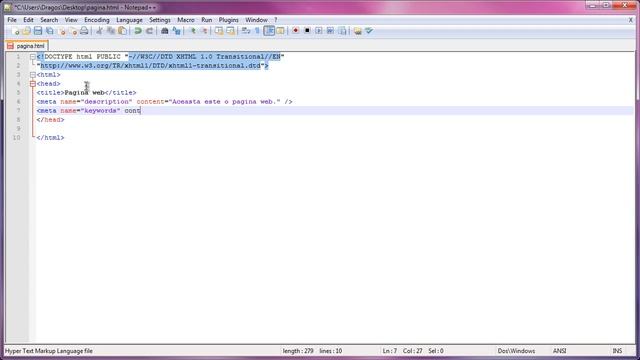Viewport: 640px width, 360px height.
Task: Toggle synchronized vertical scrolling icon
Action: tap(219, 31)
